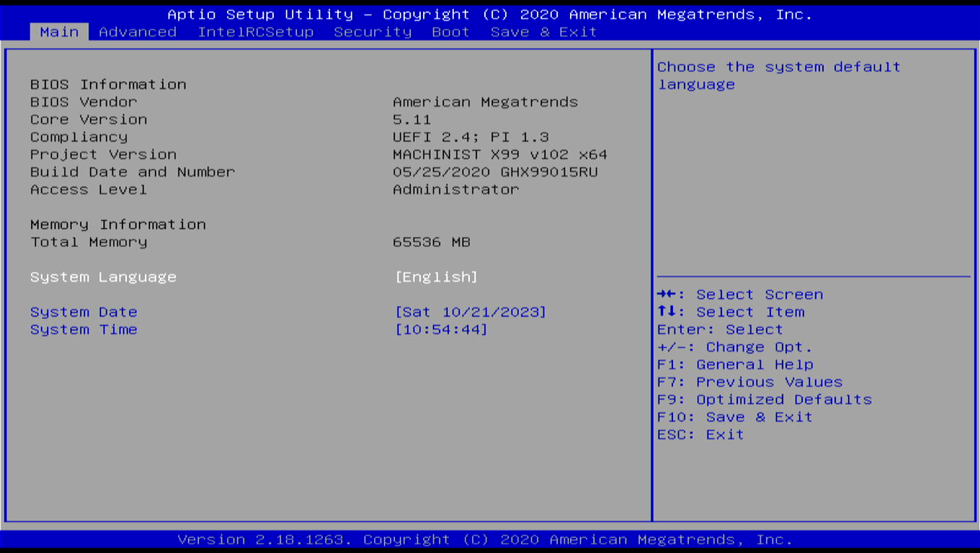Go to the IntelRCSetup tab
The width and height of the screenshot is (980, 553).
tap(256, 32)
